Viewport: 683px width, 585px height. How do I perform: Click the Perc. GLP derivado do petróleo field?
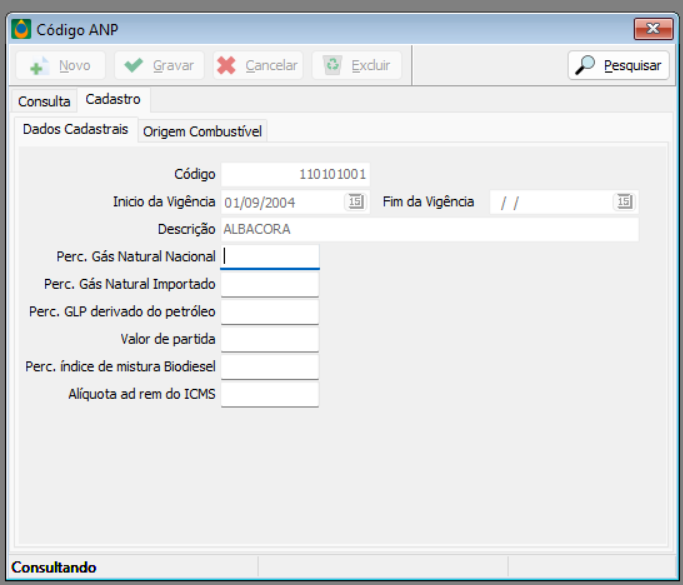[x=270, y=312]
